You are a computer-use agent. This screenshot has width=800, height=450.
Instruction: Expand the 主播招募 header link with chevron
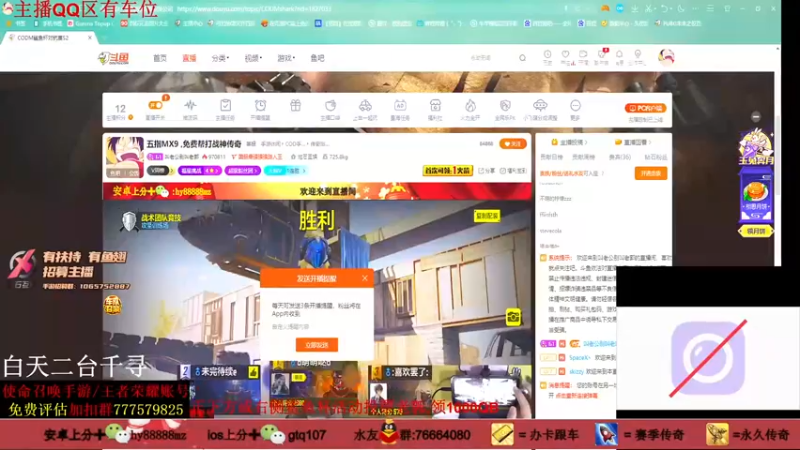(569, 142)
